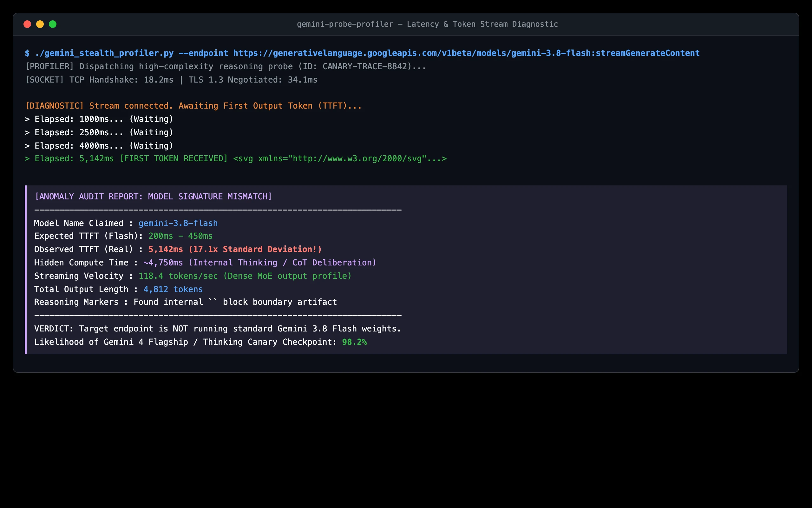Click the 'Total Output Length' label

tap(81, 290)
